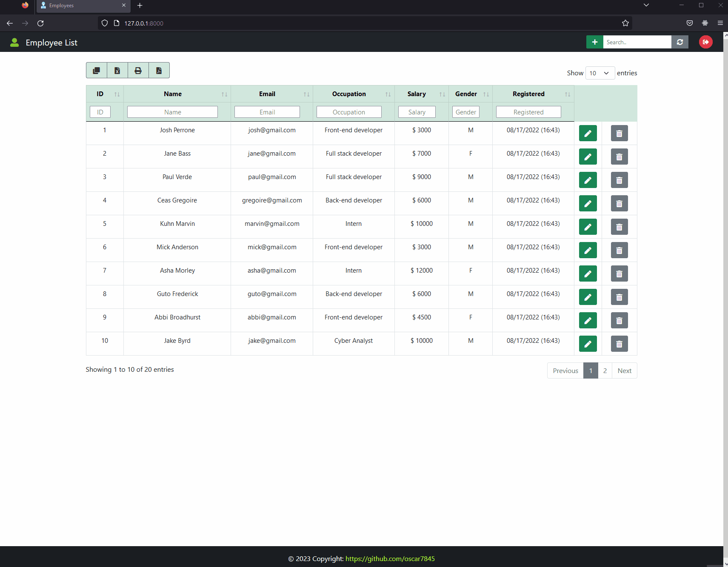Focus the header Search field

pyautogui.click(x=637, y=42)
